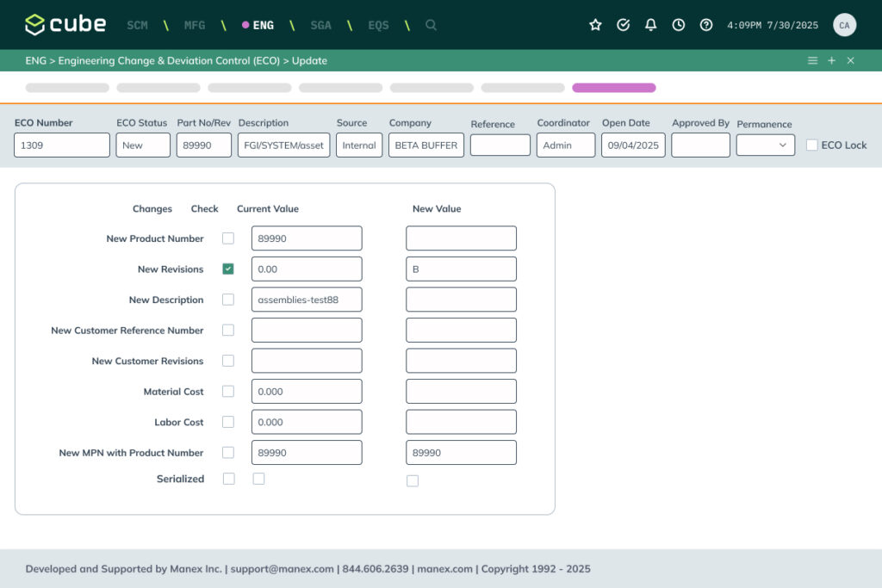Check the New Description checkbox

pyautogui.click(x=228, y=300)
